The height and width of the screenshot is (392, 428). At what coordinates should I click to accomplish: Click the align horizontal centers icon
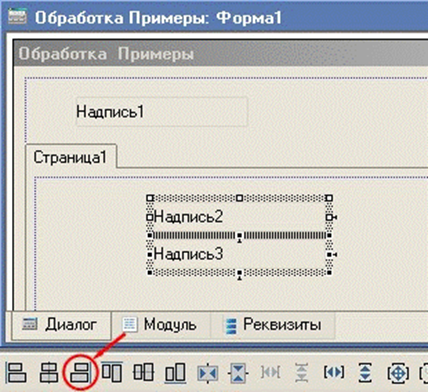[x=49, y=372]
